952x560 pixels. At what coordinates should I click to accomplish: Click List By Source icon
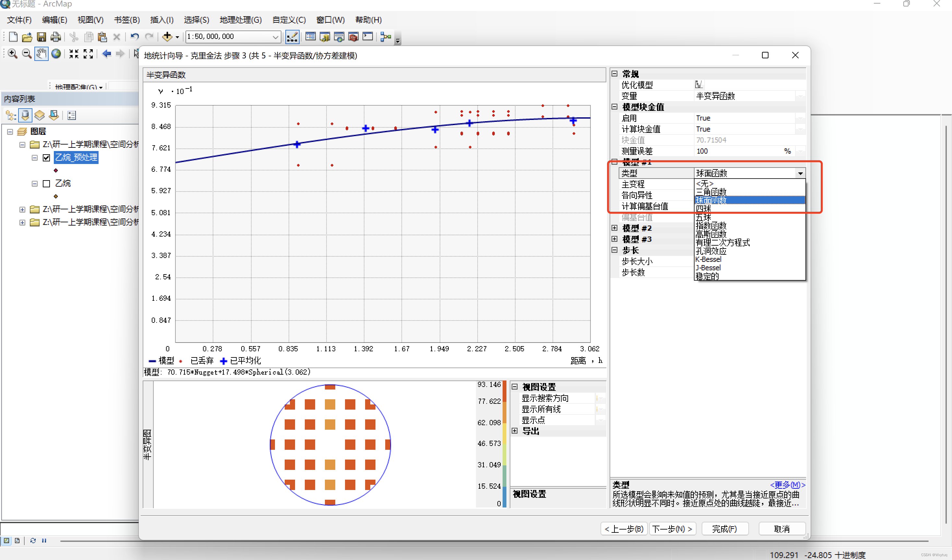click(25, 115)
